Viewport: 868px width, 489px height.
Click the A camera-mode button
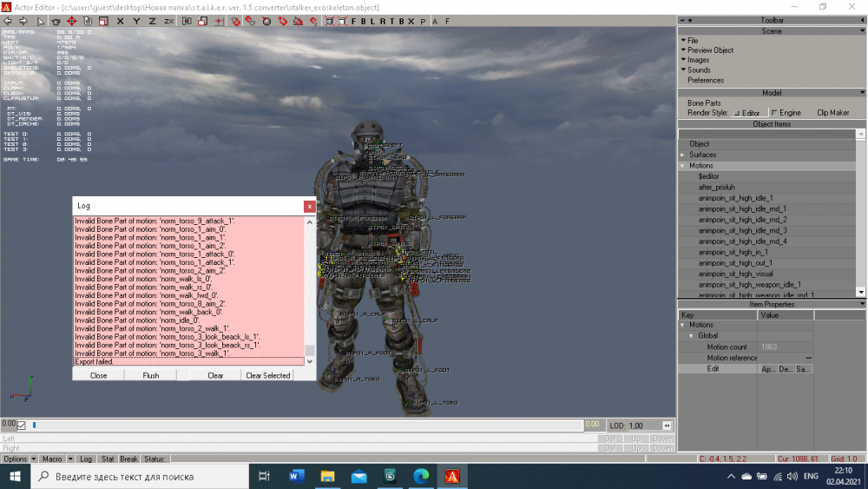coord(435,21)
